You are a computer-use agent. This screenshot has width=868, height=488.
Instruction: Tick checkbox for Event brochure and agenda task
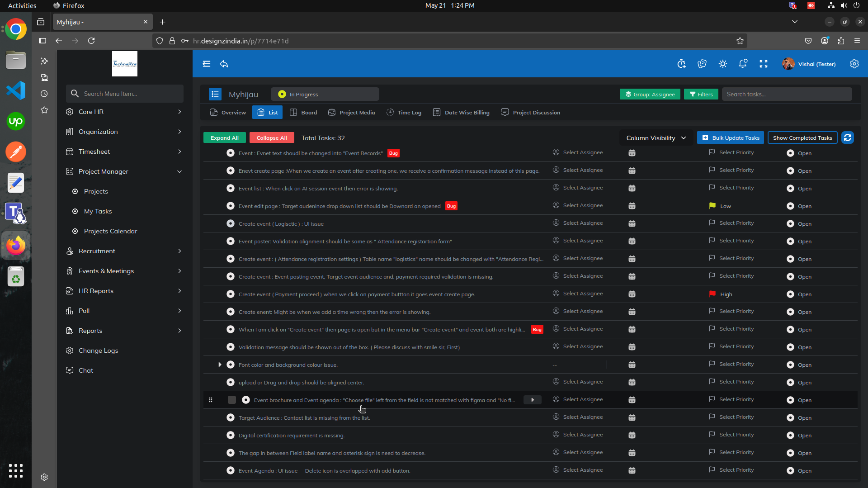[232, 400]
